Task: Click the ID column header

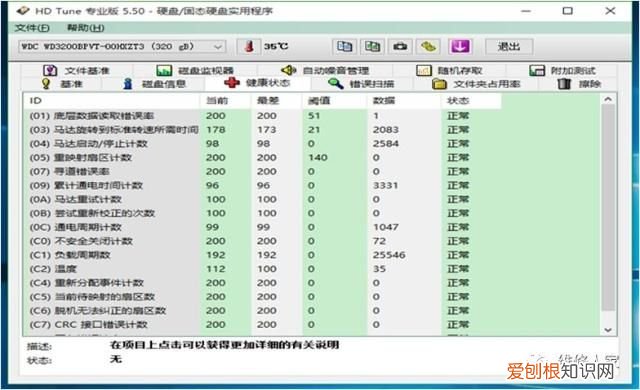Action: point(111,101)
